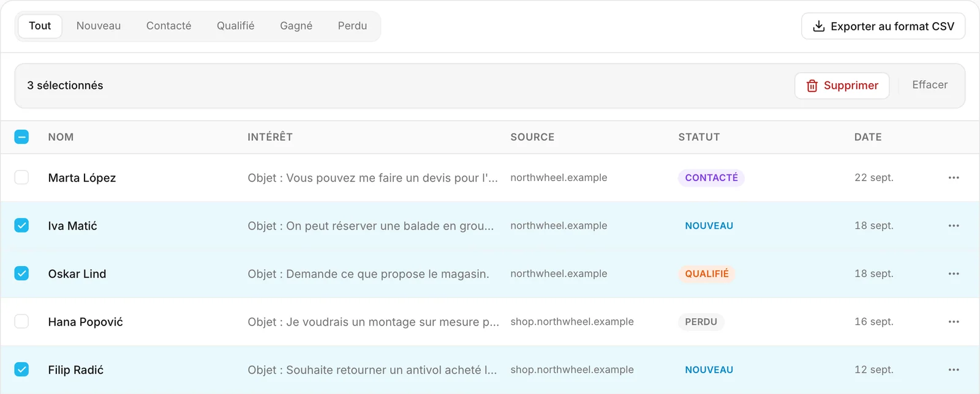Click Exporter au format CSV button

tap(883, 26)
